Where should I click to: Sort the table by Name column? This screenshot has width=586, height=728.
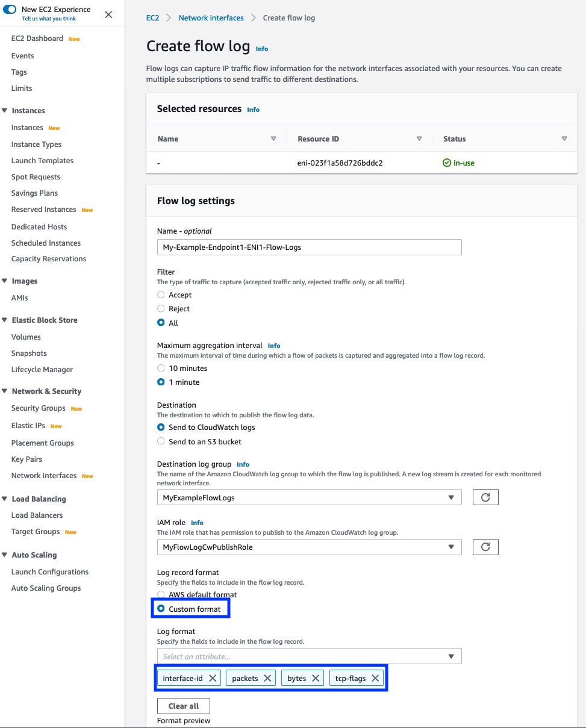(273, 138)
